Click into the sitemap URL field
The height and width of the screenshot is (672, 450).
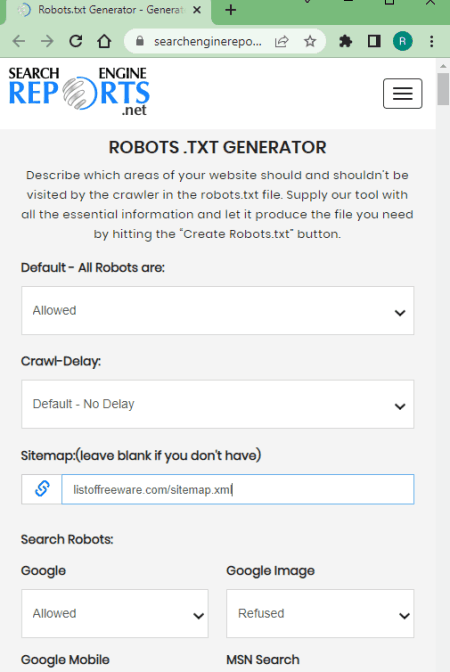[237, 489]
